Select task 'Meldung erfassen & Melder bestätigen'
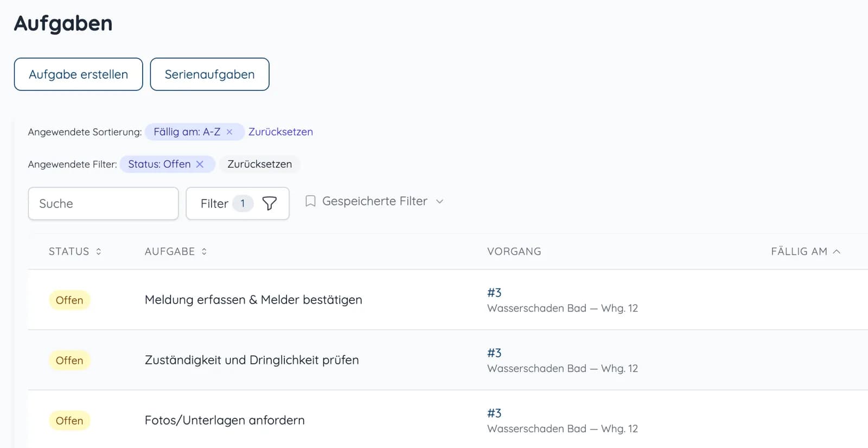This screenshot has width=868, height=448. click(x=253, y=300)
